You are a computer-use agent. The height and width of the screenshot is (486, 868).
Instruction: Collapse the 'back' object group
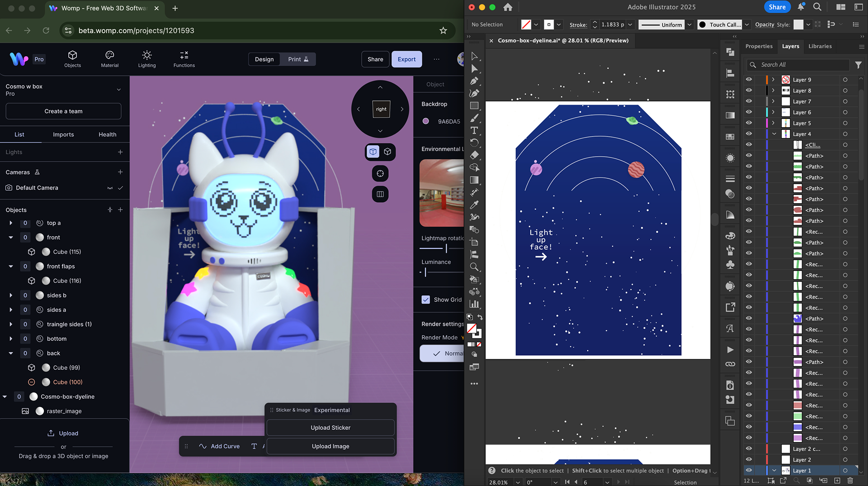pos(11,353)
